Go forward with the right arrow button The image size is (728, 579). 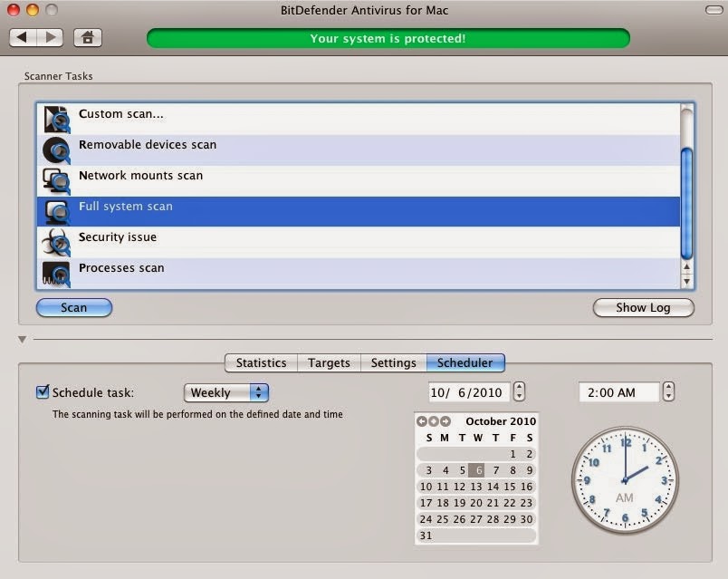point(50,37)
